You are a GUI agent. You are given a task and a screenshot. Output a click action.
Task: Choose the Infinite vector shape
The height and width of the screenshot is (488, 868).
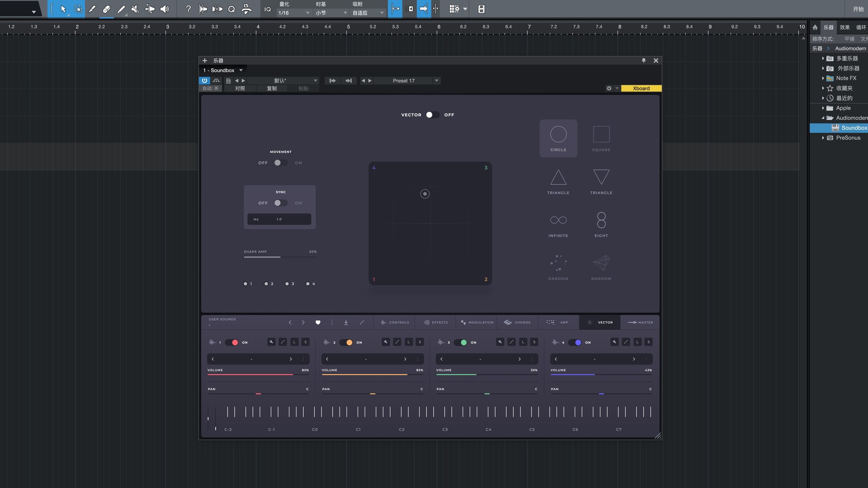coord(558,224)
